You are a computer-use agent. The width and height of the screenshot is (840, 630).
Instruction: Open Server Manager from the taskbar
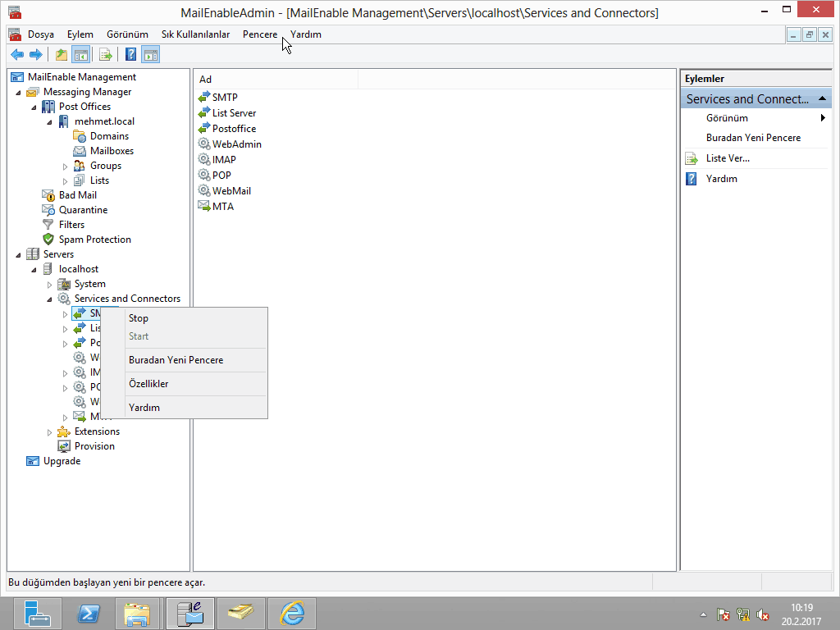pos(38,614)
